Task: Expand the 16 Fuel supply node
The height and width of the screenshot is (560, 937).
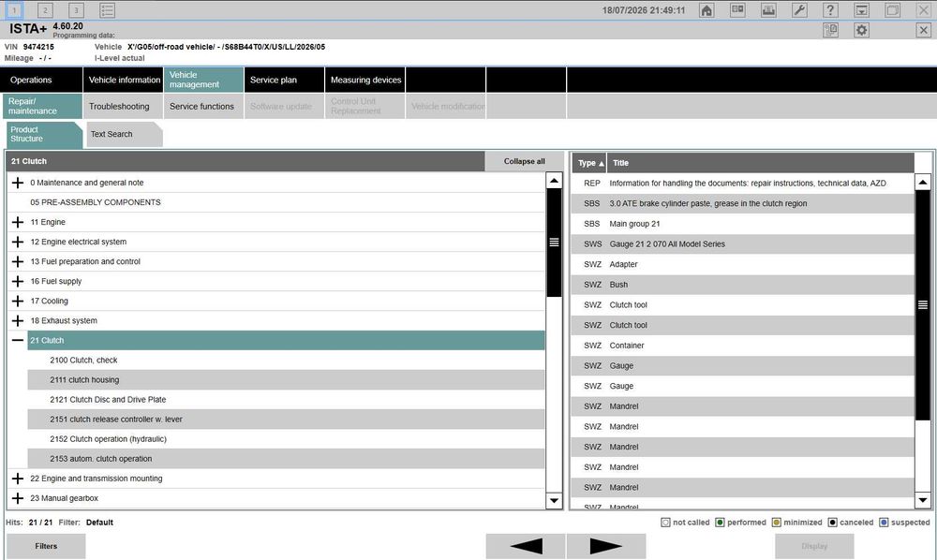Action: click(x=18, y=281)
